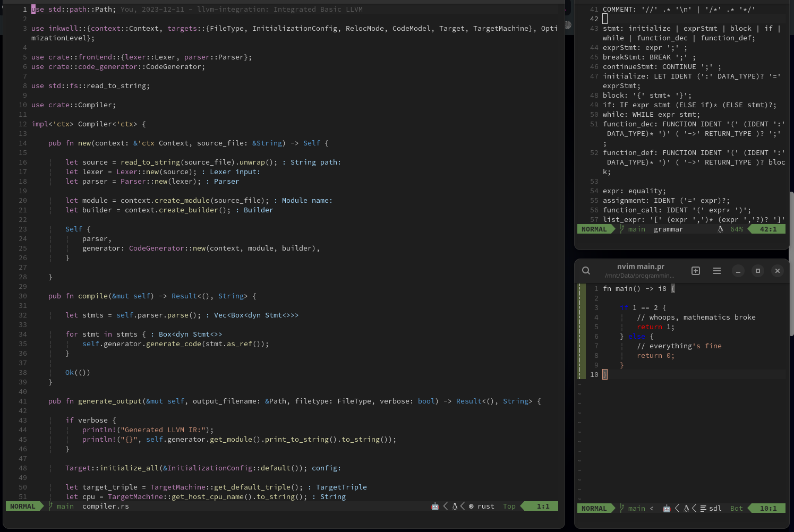
Task: Click the 42:1 cursor position in grammar statusline
Action: click(x=768, y=229)
